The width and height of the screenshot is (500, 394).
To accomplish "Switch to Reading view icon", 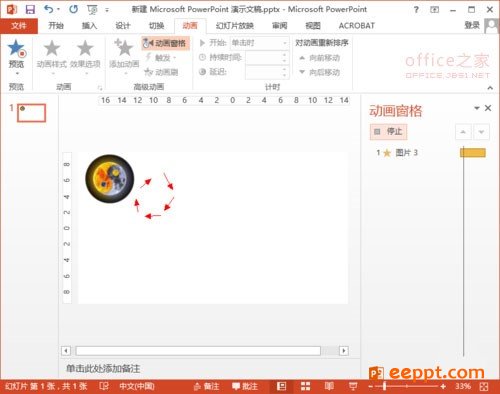I will click(329, 386).
